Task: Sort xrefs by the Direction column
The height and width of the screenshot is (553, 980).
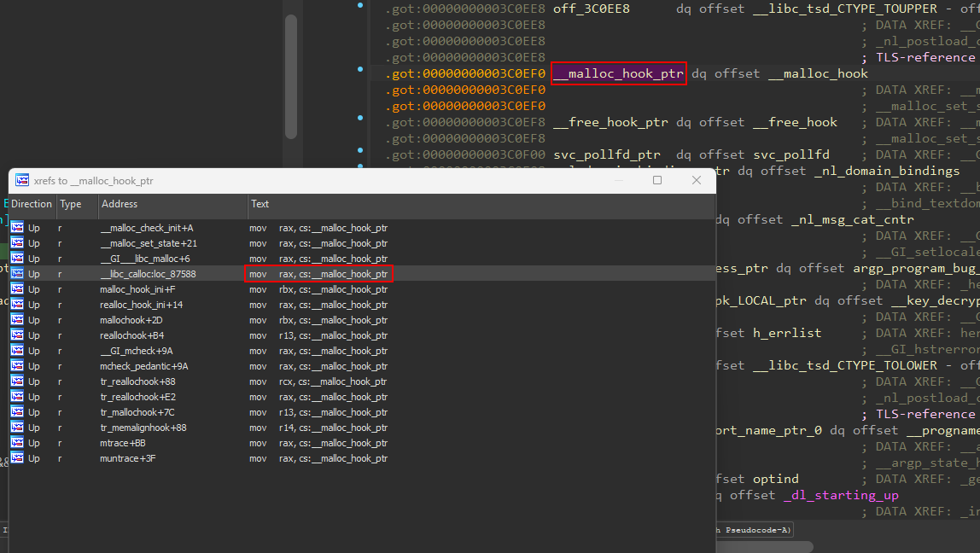Action: [x=32, y=204]
